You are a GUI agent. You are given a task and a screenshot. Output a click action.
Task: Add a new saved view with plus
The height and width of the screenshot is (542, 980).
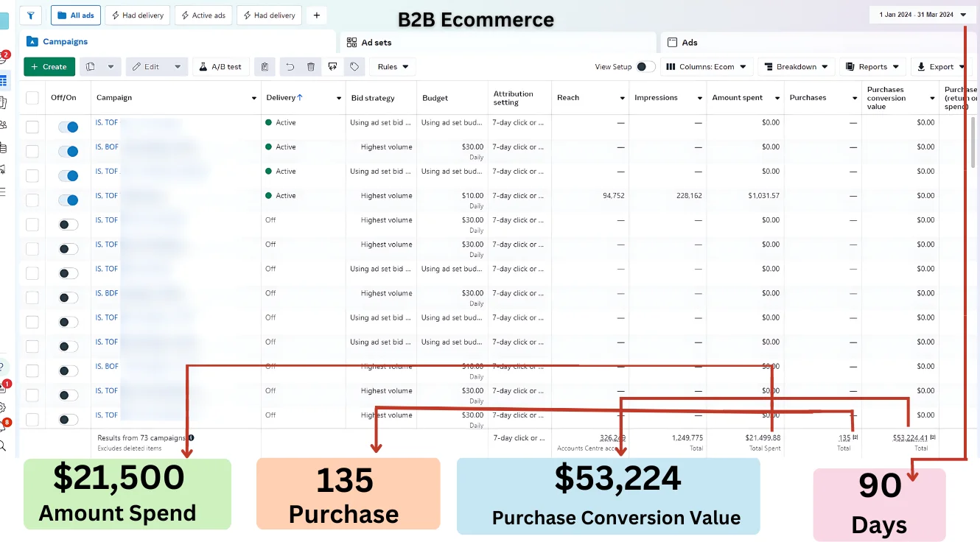316,15
